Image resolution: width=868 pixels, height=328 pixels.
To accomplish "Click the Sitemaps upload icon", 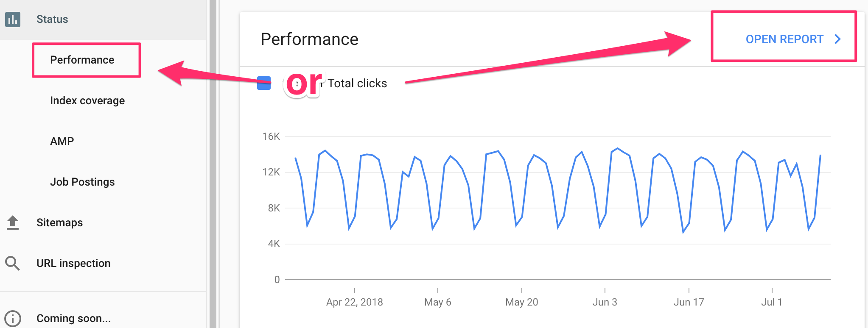I will click(13, 222).
